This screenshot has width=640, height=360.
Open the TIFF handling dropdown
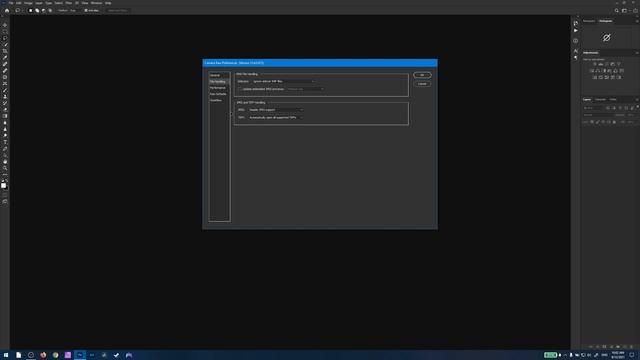(276, 118)
